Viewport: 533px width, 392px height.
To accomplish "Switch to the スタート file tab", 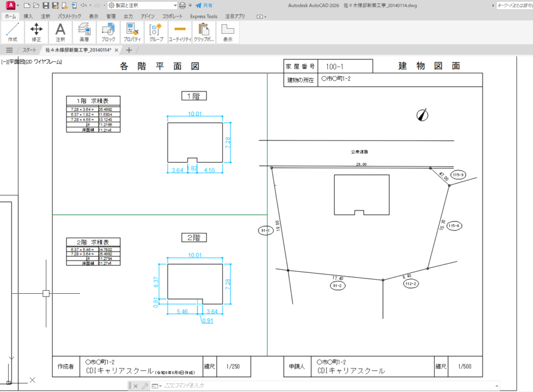I will point(29,50).
